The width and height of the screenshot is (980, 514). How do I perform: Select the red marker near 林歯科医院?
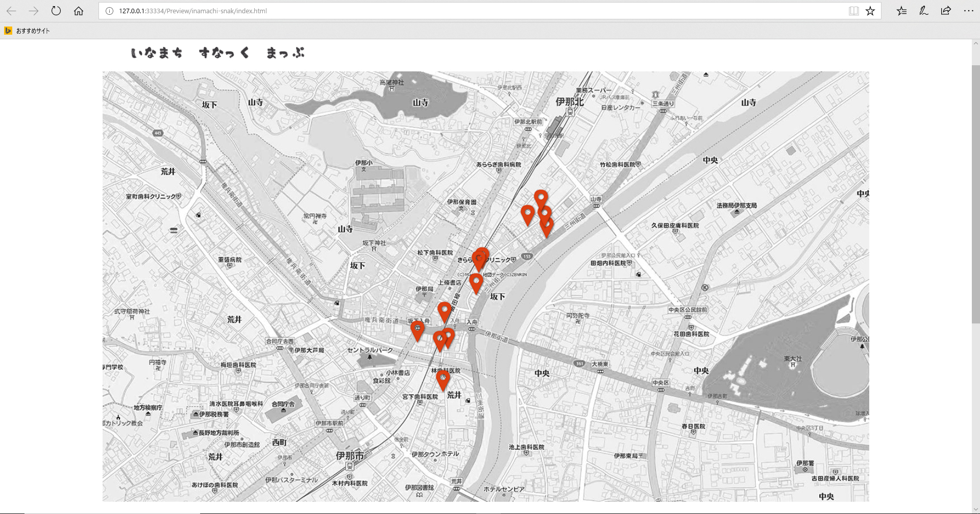[x=443, y=379]
